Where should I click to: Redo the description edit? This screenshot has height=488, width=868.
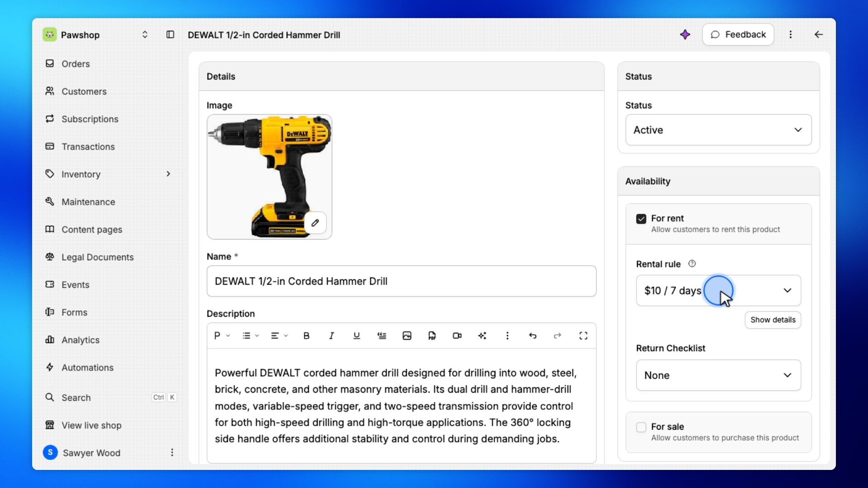tap(557, 336)
